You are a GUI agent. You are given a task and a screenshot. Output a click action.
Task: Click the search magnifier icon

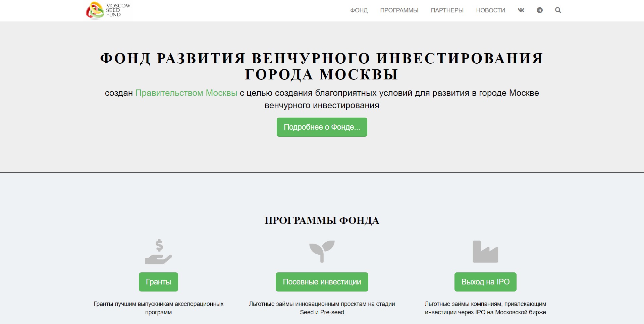558,10
